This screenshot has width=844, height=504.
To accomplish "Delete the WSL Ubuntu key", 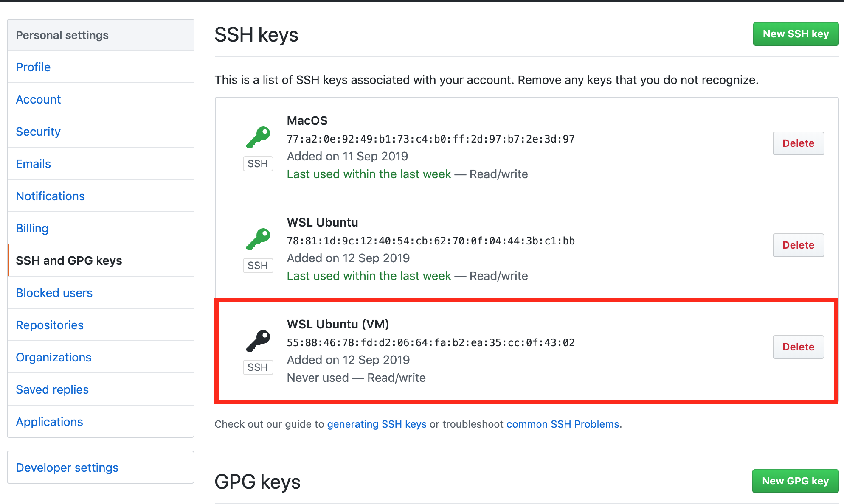I will [x=798, y=245].
